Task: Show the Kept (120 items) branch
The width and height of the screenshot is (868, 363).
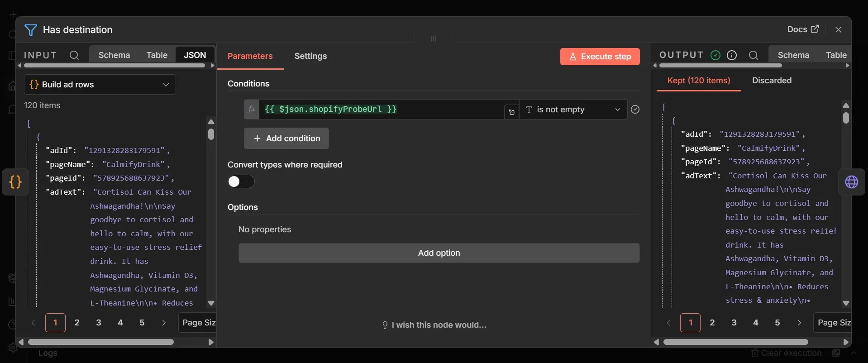Action: pyautogui.click(x=699, y=81)
